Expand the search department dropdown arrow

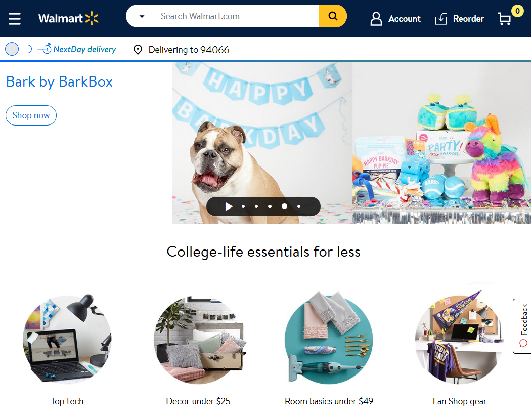(142, 16)
